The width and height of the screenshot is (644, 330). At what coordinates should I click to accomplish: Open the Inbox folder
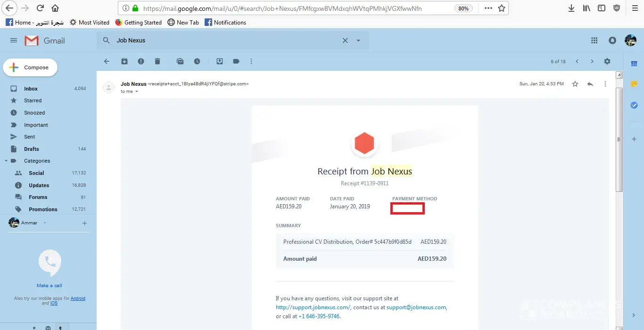[31, 89]
